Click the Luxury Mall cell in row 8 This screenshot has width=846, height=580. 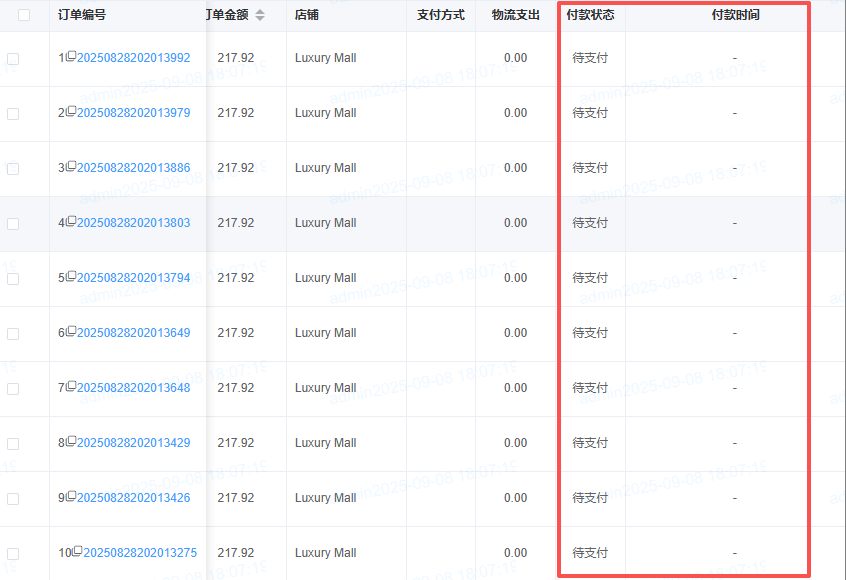[325, 443]
